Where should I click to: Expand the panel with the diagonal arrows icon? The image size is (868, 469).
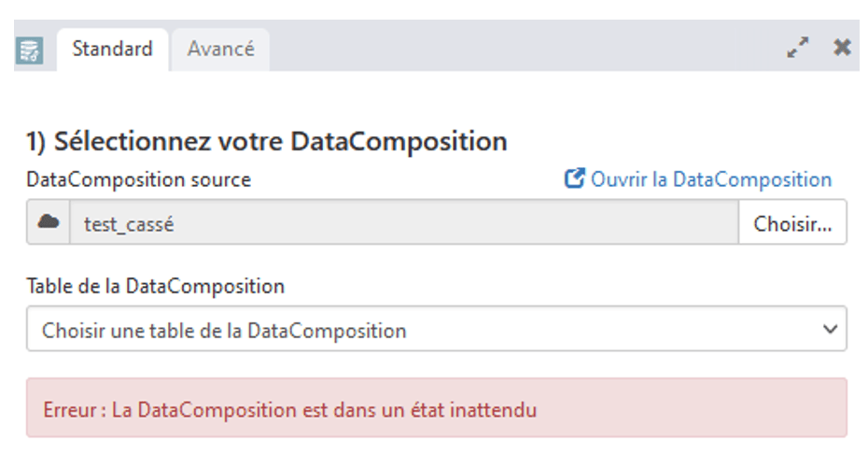point(798,48)
